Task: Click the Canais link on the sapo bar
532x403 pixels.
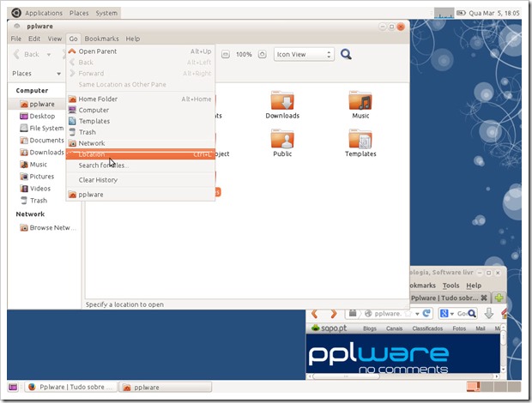Action: coord(394,328)
